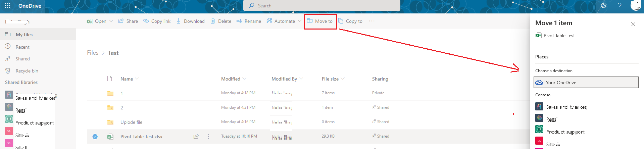Click the Copy to icon in the toolbar
This screenshot has height=149, width=644.
click(x=341, y=21)
